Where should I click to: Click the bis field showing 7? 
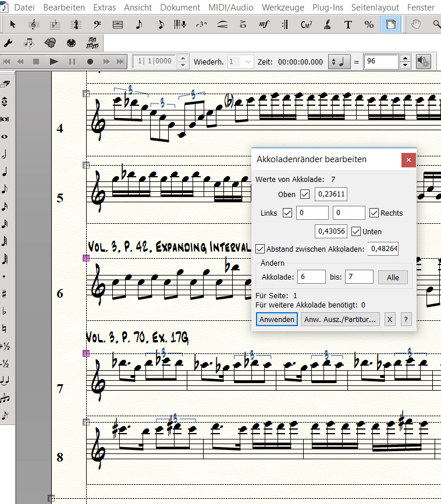359,277
